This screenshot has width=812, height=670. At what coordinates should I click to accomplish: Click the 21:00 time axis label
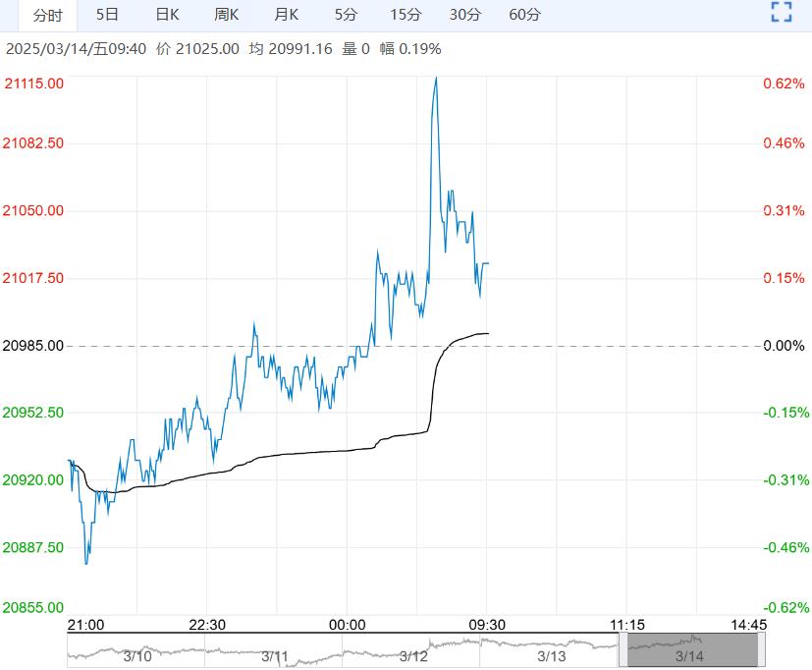pyautogui.click(x=86, y=625)
